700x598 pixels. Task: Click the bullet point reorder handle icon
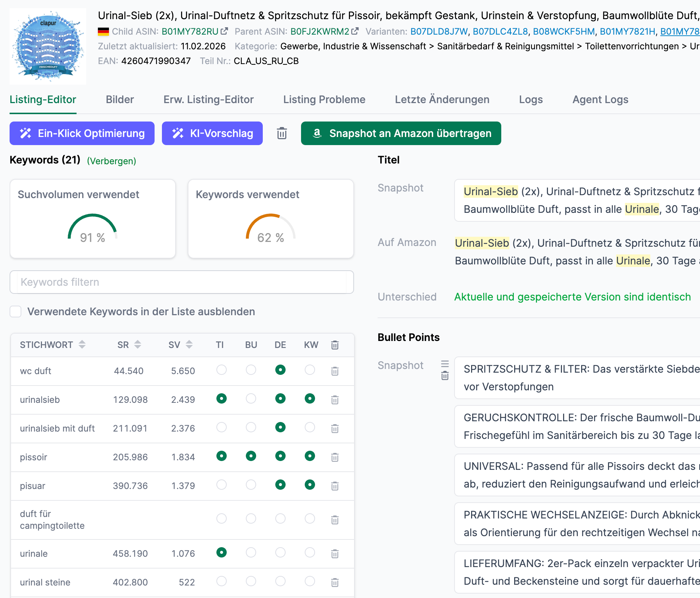445,364
